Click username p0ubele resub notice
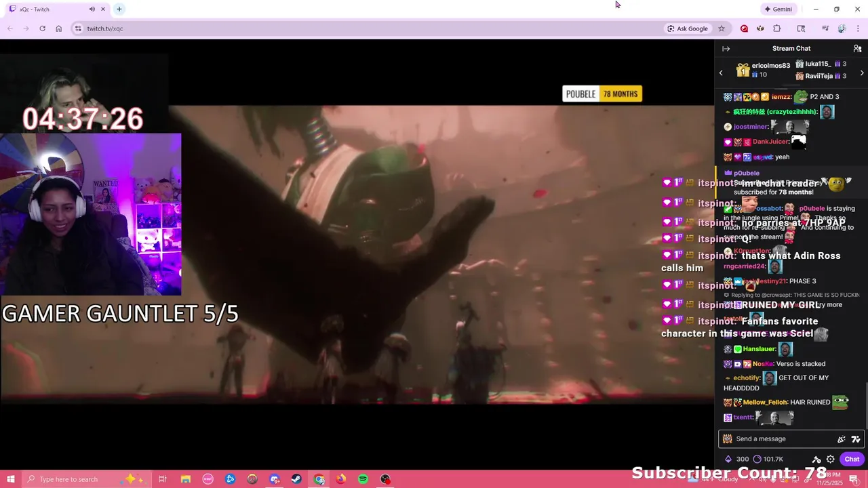The width and height of the screenshot is (868, 488). (747, 173)
